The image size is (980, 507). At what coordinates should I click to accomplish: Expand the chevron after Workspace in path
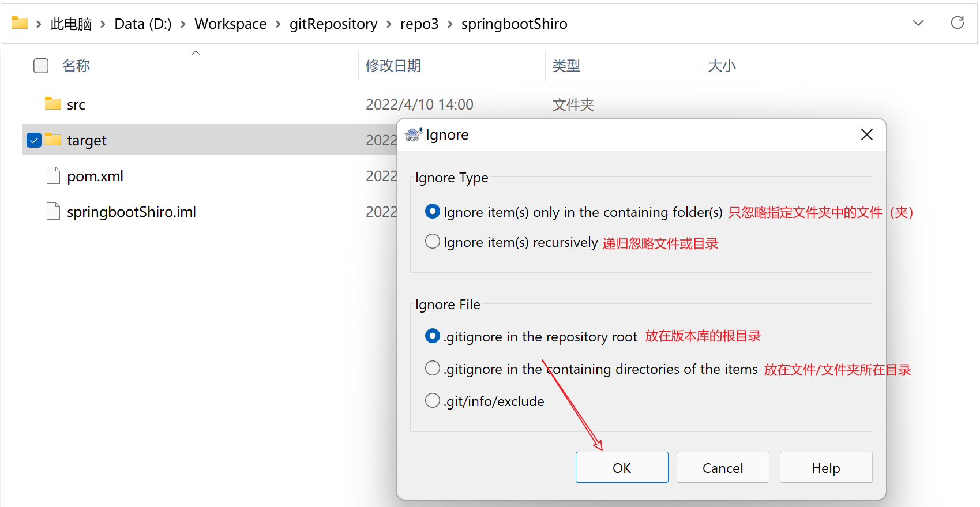pos(278,24)
